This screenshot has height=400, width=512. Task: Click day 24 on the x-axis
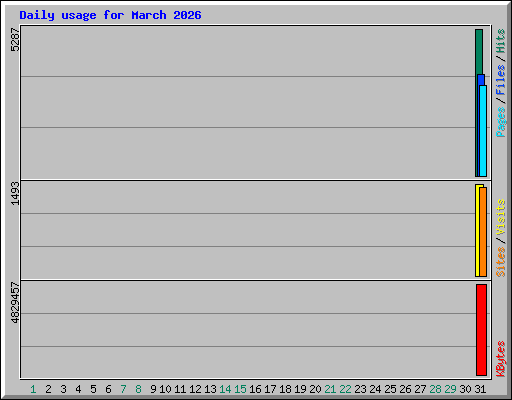point(375,389)
